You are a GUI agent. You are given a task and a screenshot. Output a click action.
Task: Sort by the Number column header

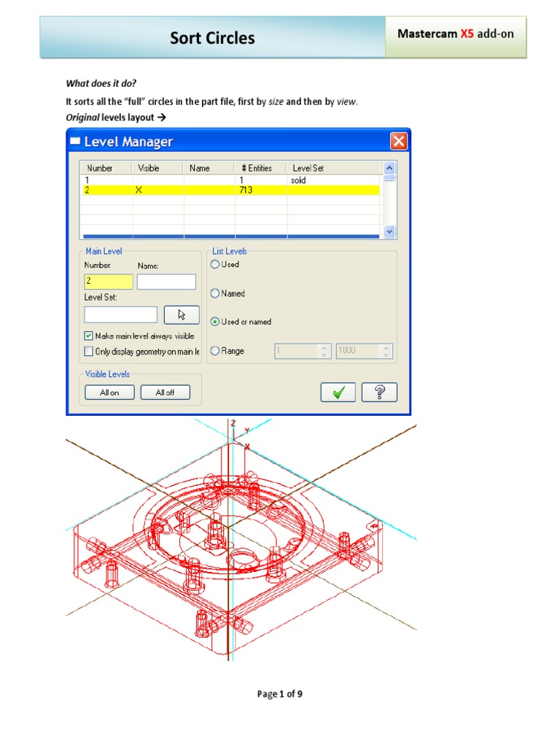pyautogui.click(x=106, y=169)
